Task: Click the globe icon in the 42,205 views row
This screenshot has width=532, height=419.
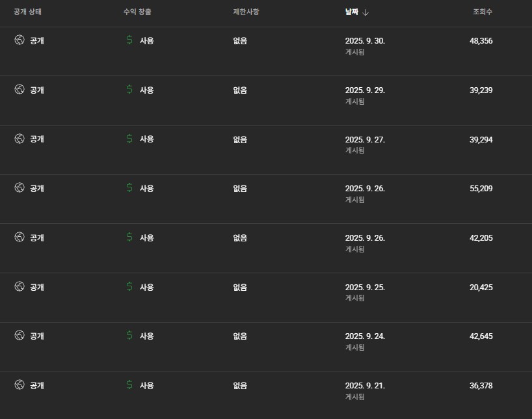Action: [x=20, y=237]
